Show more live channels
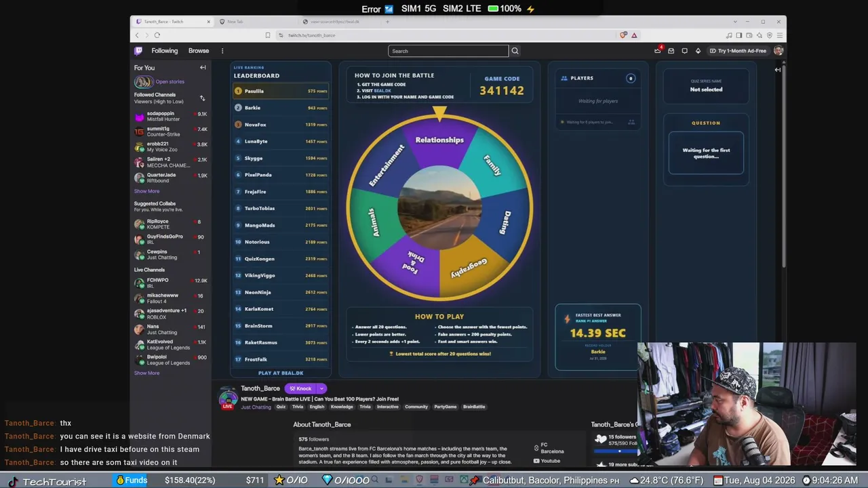Screen dimensions: 868x488 146,373
